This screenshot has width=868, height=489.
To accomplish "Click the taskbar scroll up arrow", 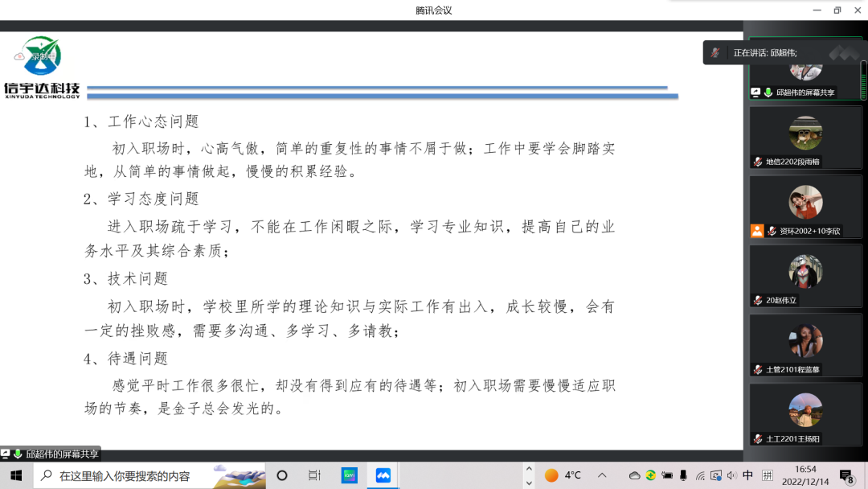I will [529, 469].
